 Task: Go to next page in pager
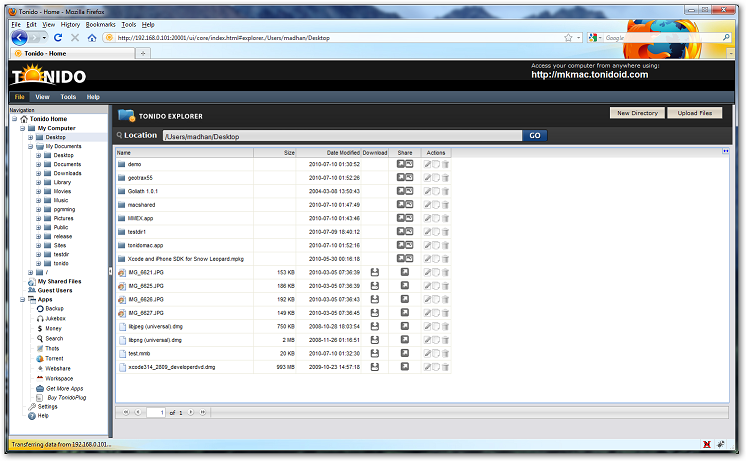[x=190, y=412]
